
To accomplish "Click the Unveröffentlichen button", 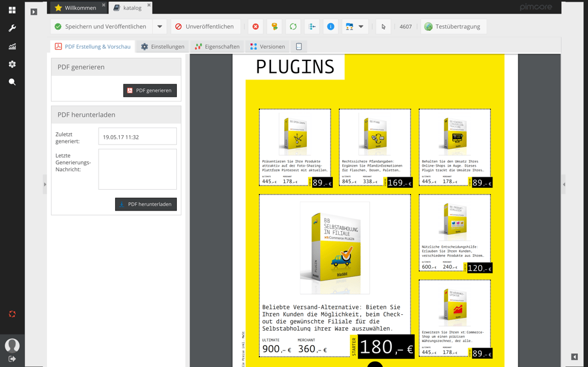I will coord(206,26).
